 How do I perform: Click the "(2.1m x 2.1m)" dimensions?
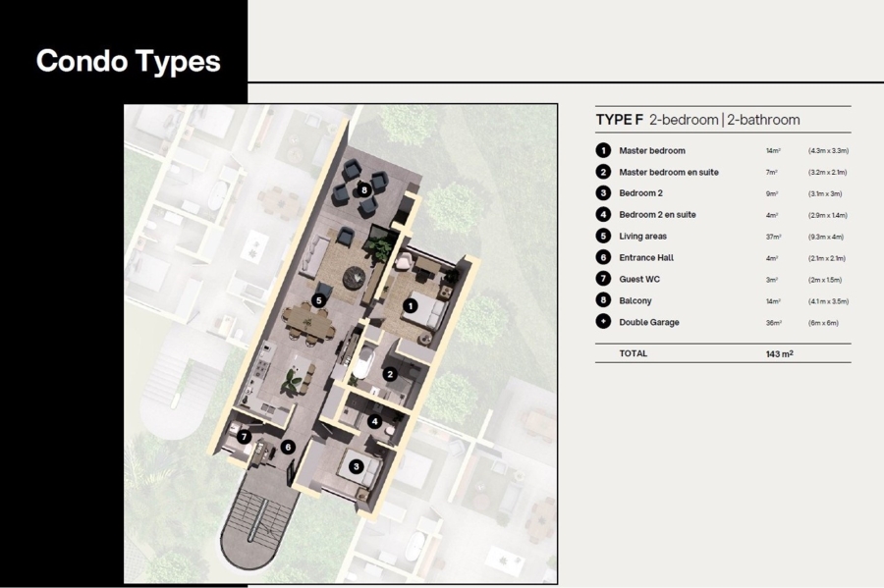click(826, 258)
